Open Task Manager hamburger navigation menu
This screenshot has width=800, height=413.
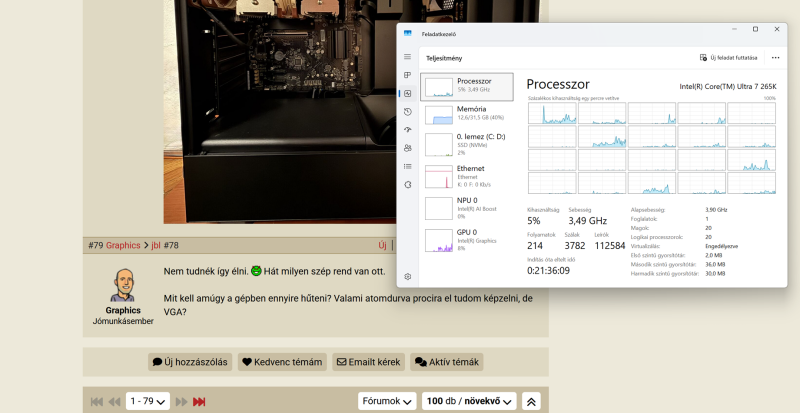coord(407,57)
